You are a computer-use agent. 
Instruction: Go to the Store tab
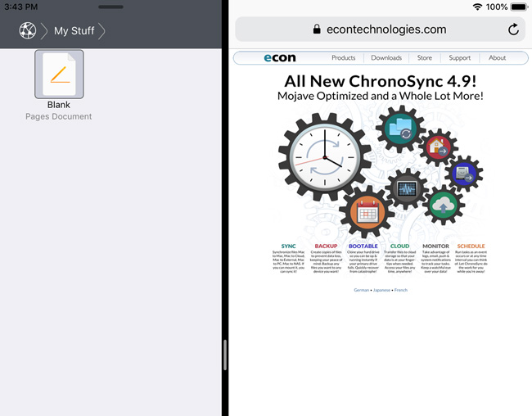pos(425,58)
